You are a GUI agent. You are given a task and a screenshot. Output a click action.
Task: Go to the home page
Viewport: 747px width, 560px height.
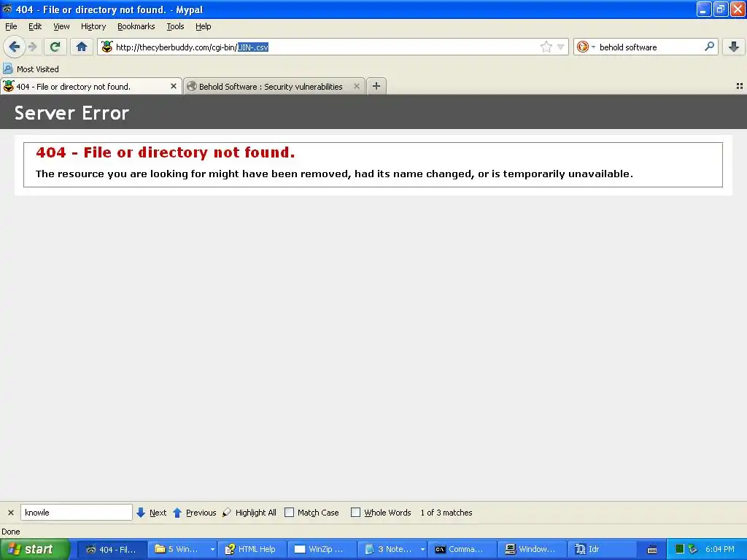coord(82,47)
